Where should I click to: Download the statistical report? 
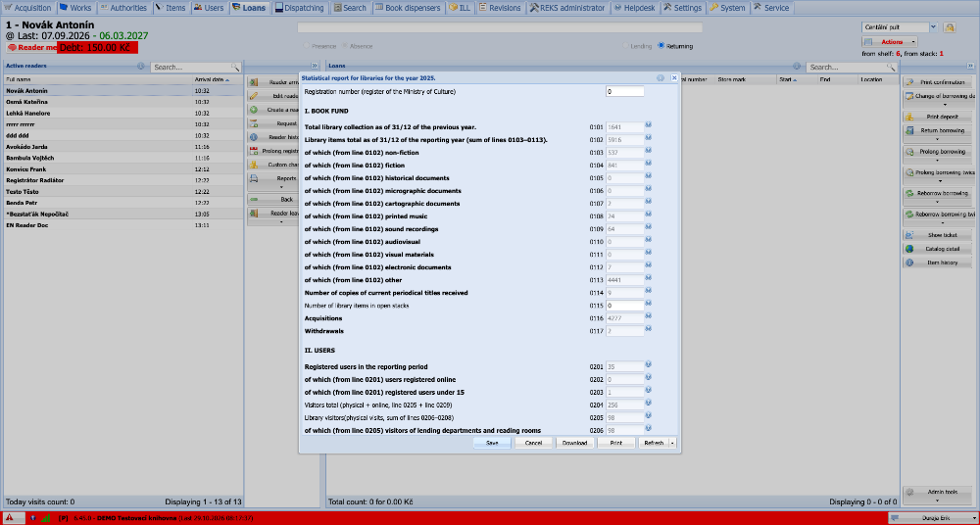[574, 443]
